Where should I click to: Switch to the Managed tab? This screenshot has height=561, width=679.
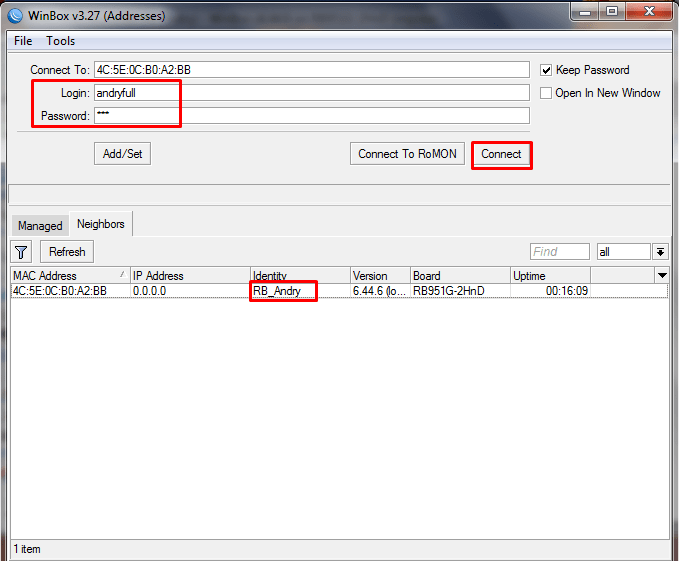(40, 226)
